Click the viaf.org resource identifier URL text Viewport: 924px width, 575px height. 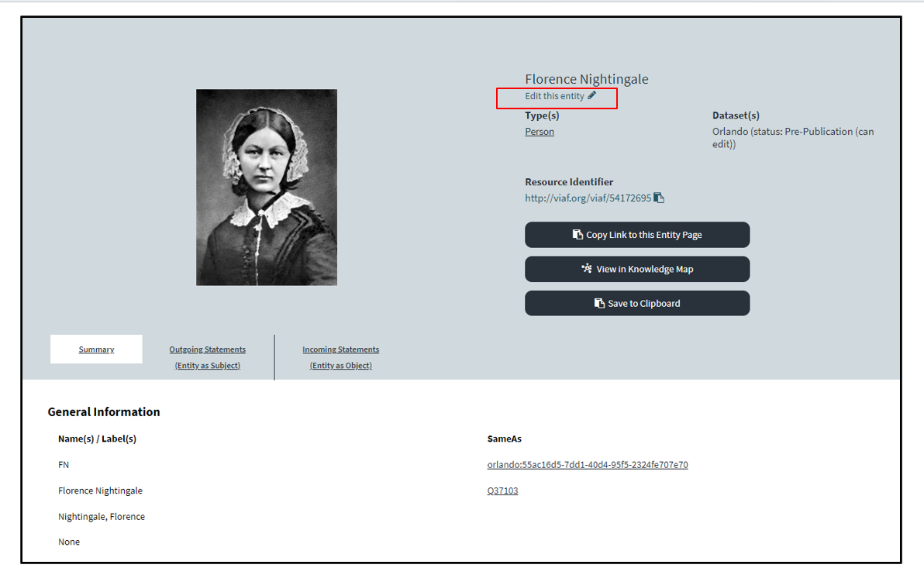click(x=588, y=198)
